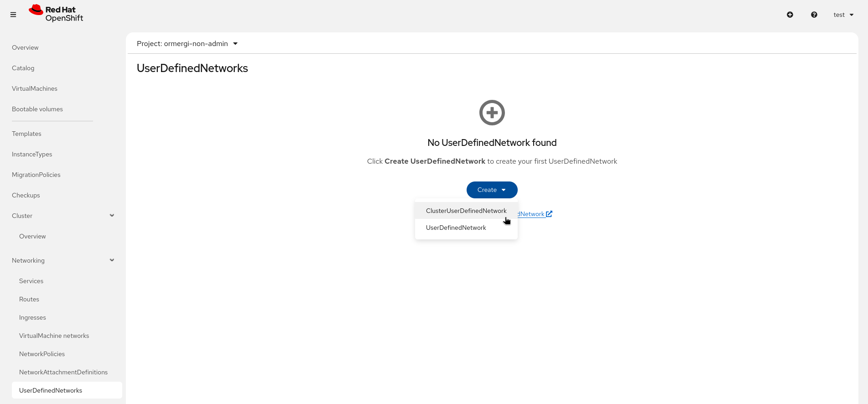868x404 pixels.
Task: Open VirtualMachines in the sidebar
Action: point(35,88)
